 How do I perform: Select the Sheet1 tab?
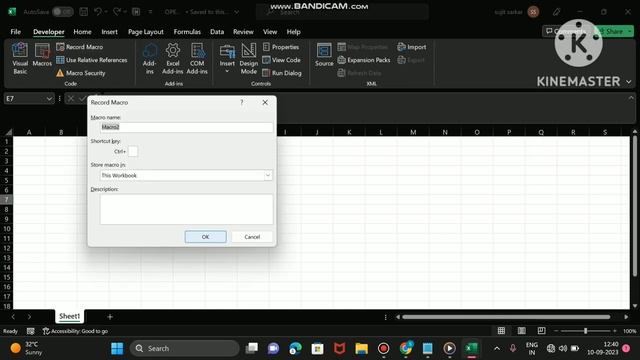[x=69, y=316]
